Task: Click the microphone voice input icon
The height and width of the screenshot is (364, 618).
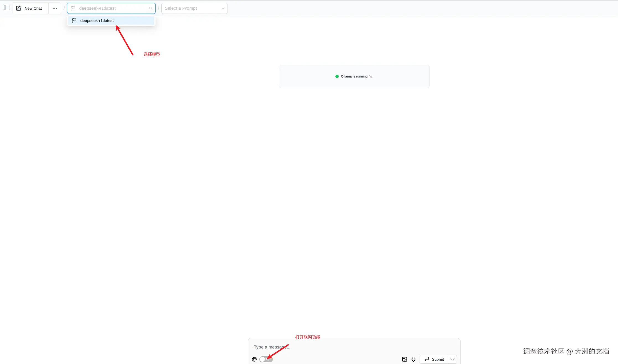Action: tap(413, 359)
